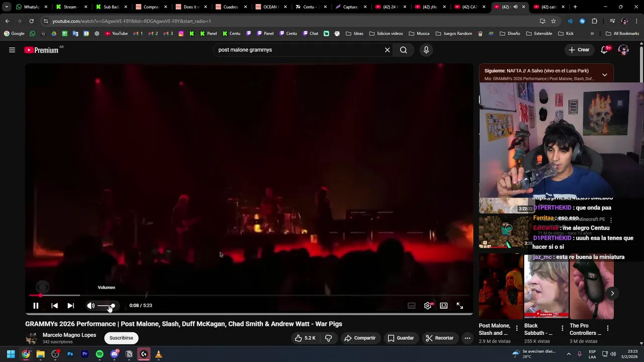
Task: Open the YouTube hamburger guide menu
Action: (12, 50)
